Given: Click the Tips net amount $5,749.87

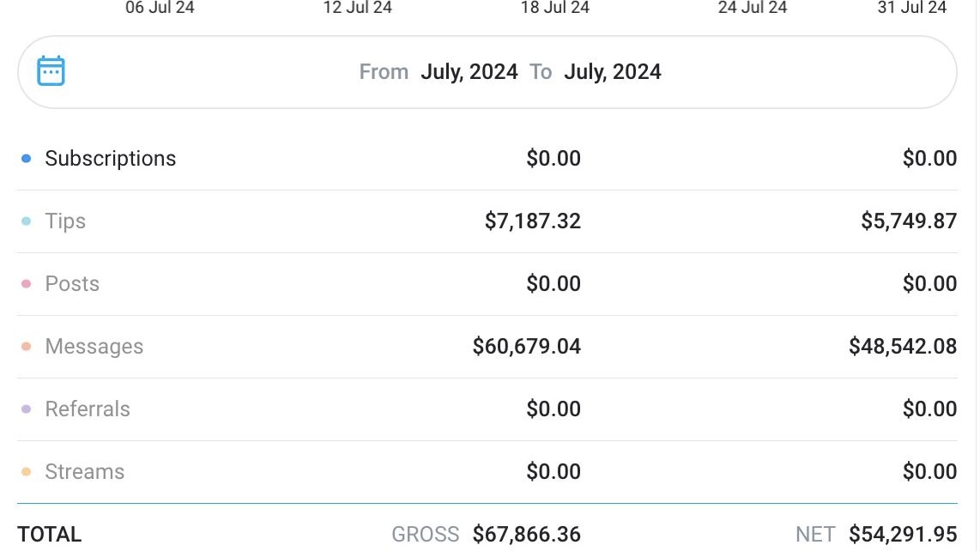Looking at the screenshot, I should [x=909, y=221].
